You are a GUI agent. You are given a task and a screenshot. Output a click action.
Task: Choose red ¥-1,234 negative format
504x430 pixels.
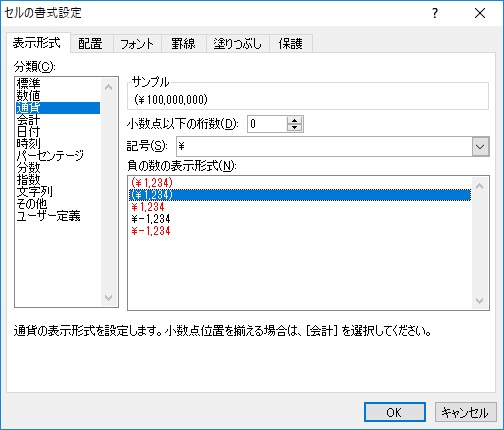click(300, 231)
